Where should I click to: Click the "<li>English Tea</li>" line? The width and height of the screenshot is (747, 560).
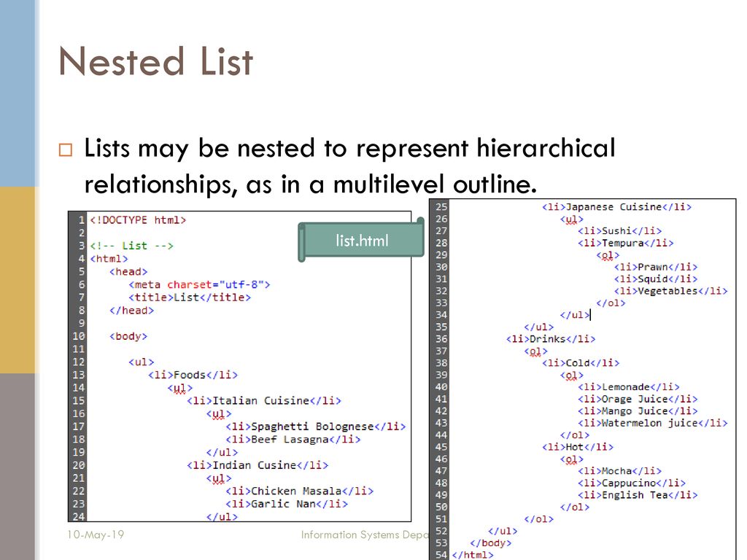(x=638, y=495)
